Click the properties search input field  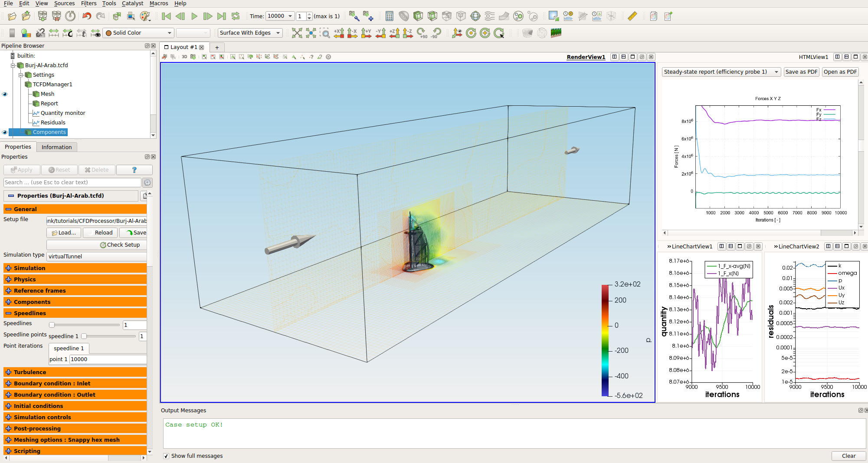(x=72, y=183)
